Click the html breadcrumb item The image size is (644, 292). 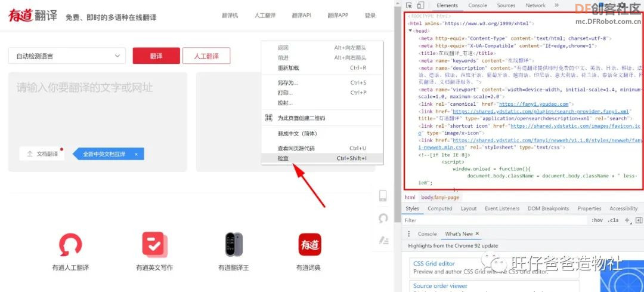coord(410,198)
